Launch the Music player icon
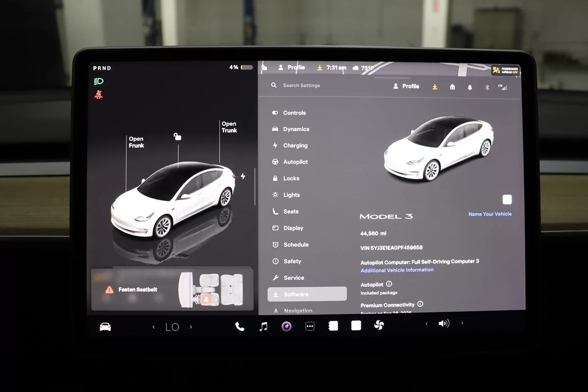Image resolution: width=588 pixels, height=392 pixels. point(264,326)
